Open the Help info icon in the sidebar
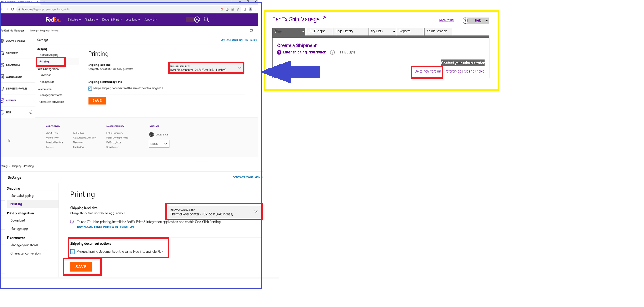 (x=3, y=112)
